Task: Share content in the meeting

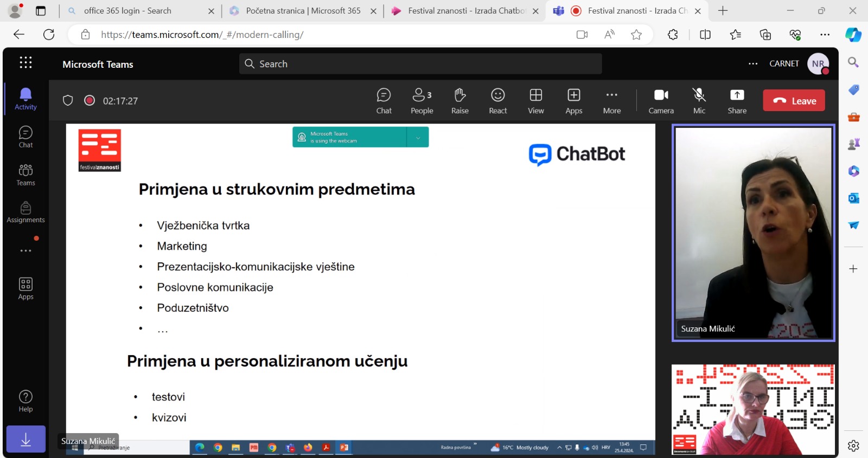Action: 737,101
